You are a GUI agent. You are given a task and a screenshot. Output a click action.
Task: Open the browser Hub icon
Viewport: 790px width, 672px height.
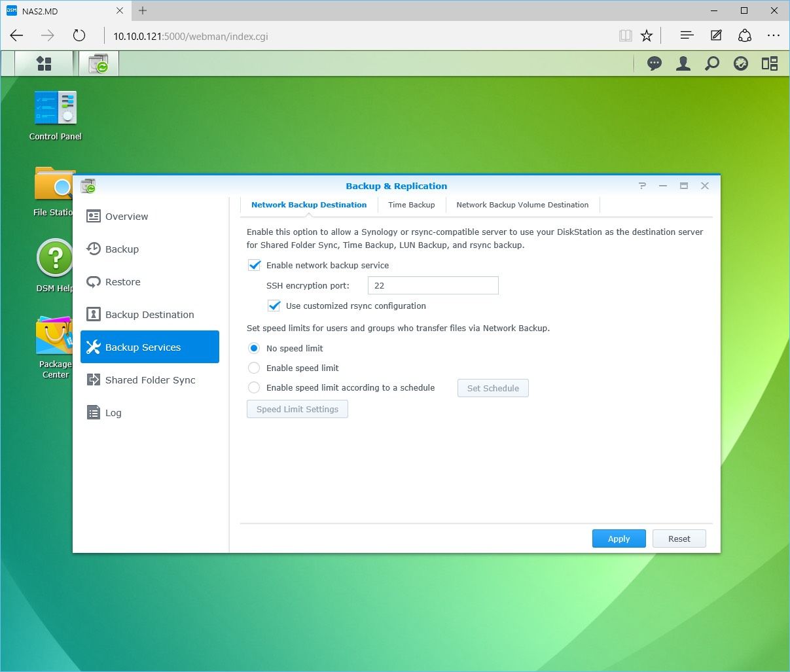click(x=687, y=36)
